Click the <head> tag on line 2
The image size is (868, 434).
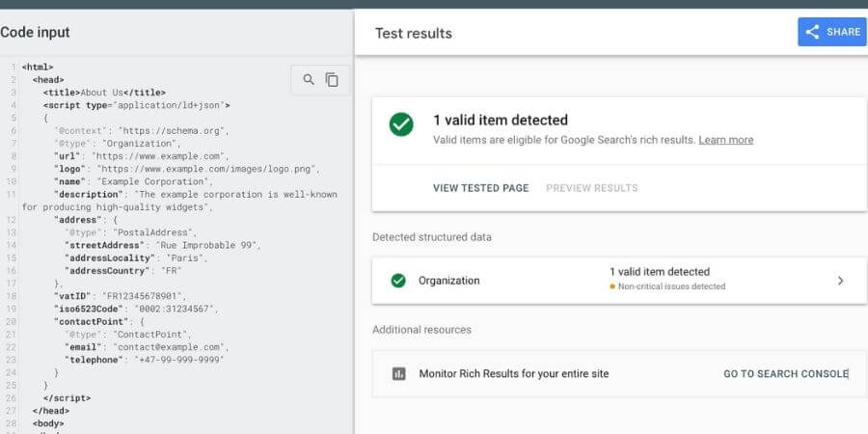pos(48,80)
